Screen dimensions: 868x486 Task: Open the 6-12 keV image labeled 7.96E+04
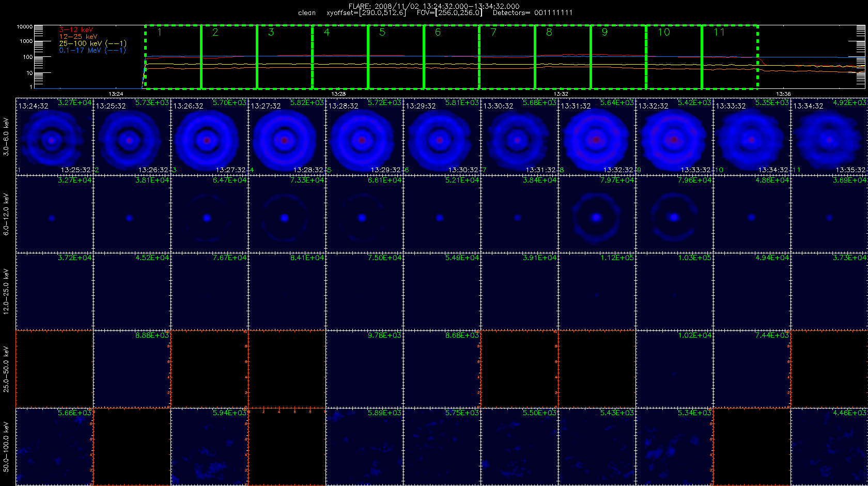tap(674, 214)
